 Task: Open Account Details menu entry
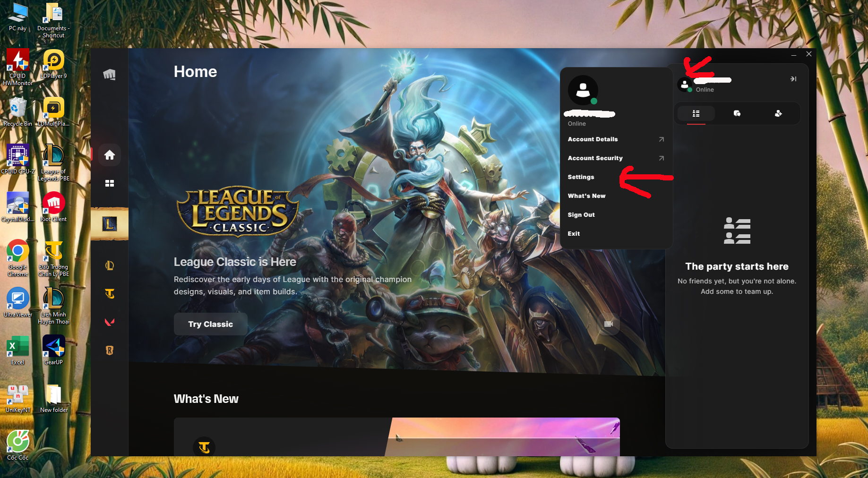pos(616,139)
